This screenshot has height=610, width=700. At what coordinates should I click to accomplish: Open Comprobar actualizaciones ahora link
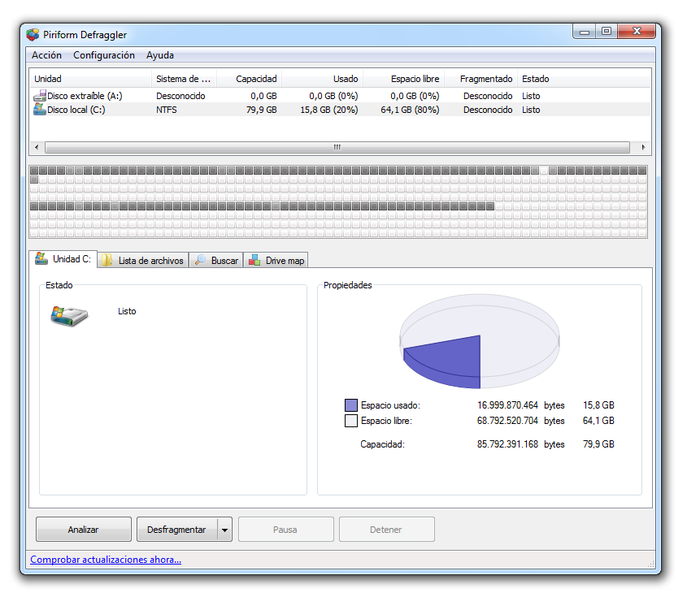106,560
